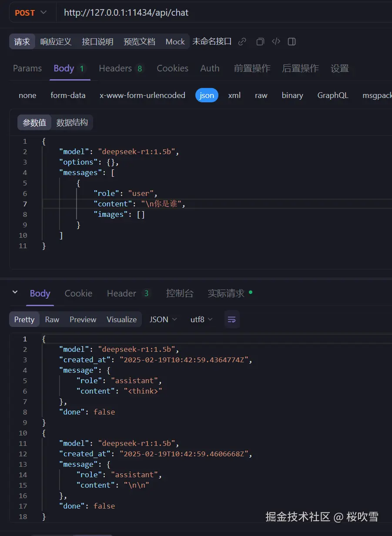392x536 pixels.
Task: Open the 预览文档 tab
Action: click(x=139, y=42)
